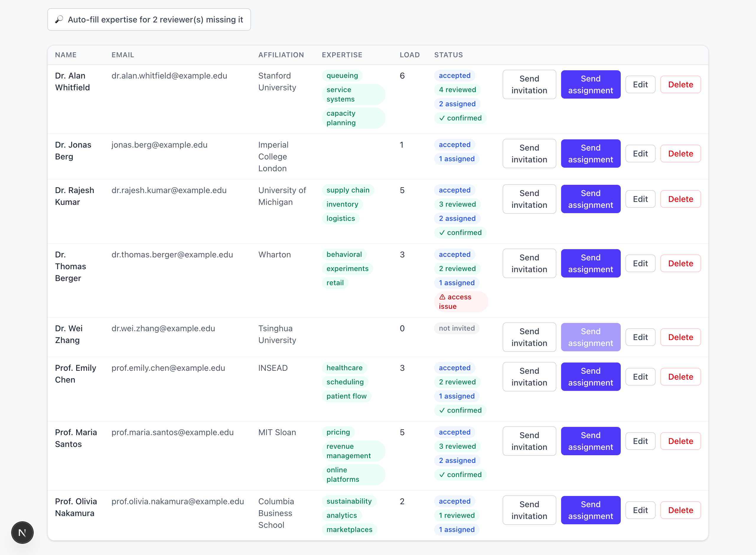This screenshot has width=756, height=555.
Task: Delete Dr. Thomas Berger
Action: point(680,263)
